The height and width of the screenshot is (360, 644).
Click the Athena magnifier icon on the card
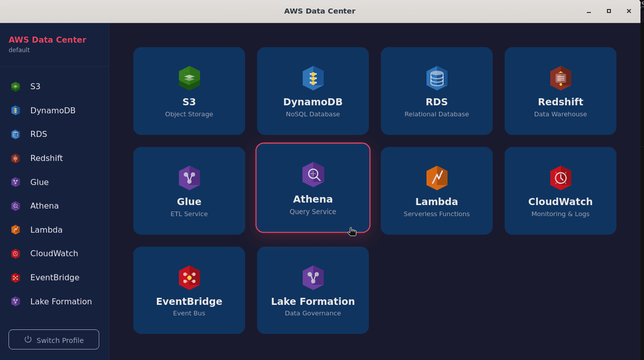[313, 174]
